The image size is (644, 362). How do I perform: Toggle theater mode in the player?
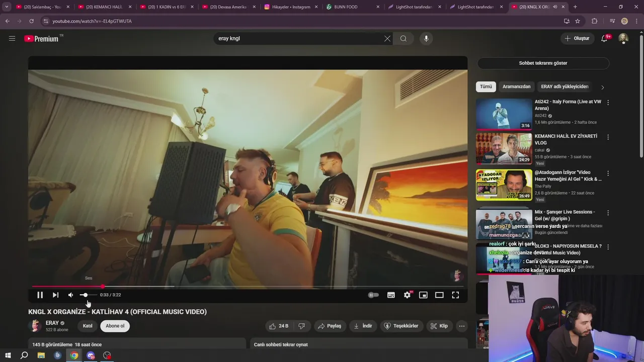pos(439,295)
